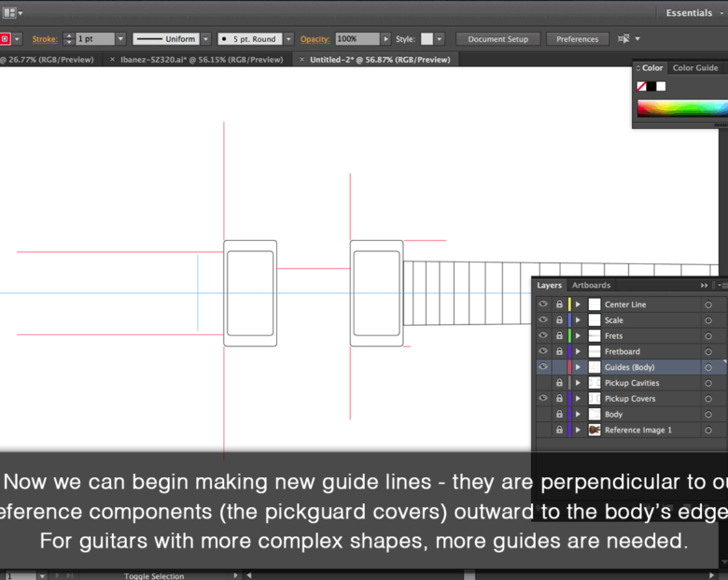Image resolution: width=728 pixels, height=580 pixels.
Task: Open the Uniform stroke profile dropdown
Action: tap(206, 39)
